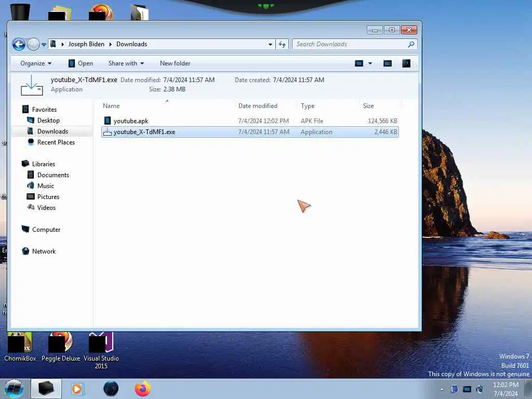532x399 pixels.
Task: Go back with the Explorer back arrow
Action: [19, 44]
